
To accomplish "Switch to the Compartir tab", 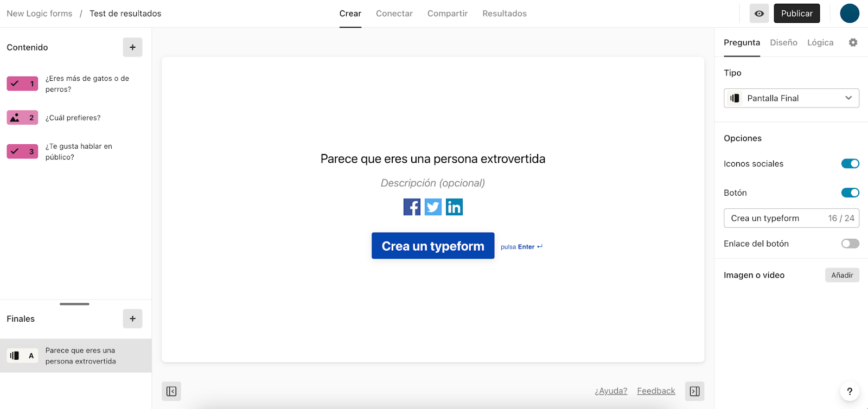I will pos(448,14).
